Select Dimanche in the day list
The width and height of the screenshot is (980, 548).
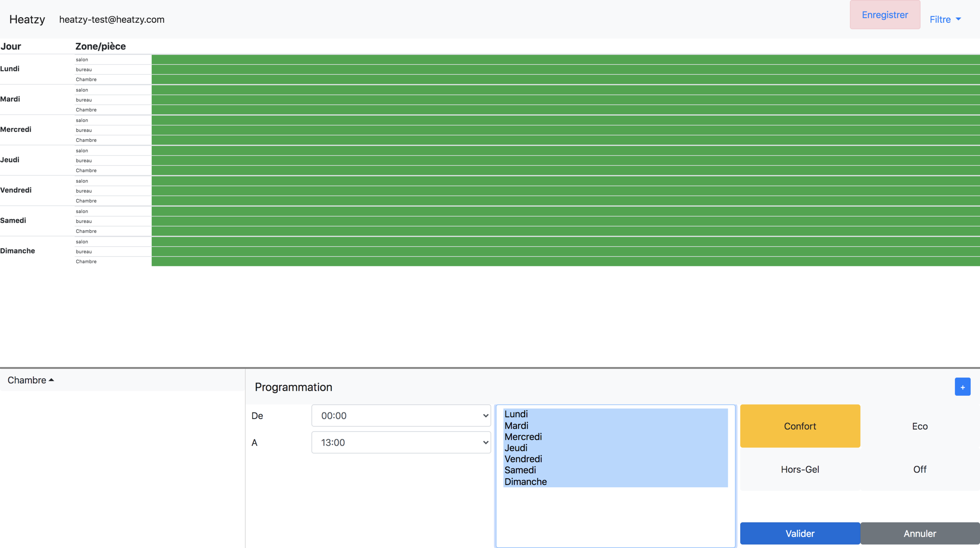(x=525, y=481)
